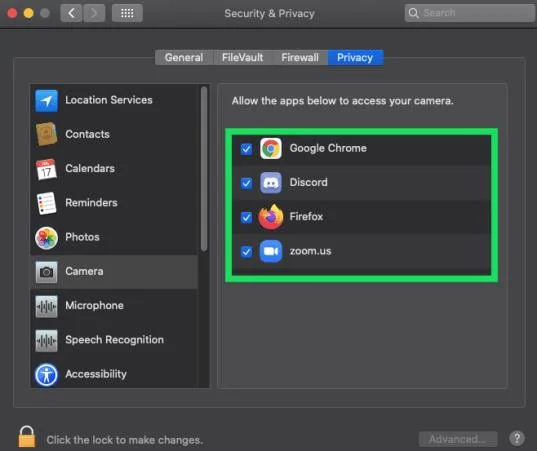The width and height of the screenshot is (537, 451).
Task: Click the lock icon to make changes
Action: coord(27,437)
